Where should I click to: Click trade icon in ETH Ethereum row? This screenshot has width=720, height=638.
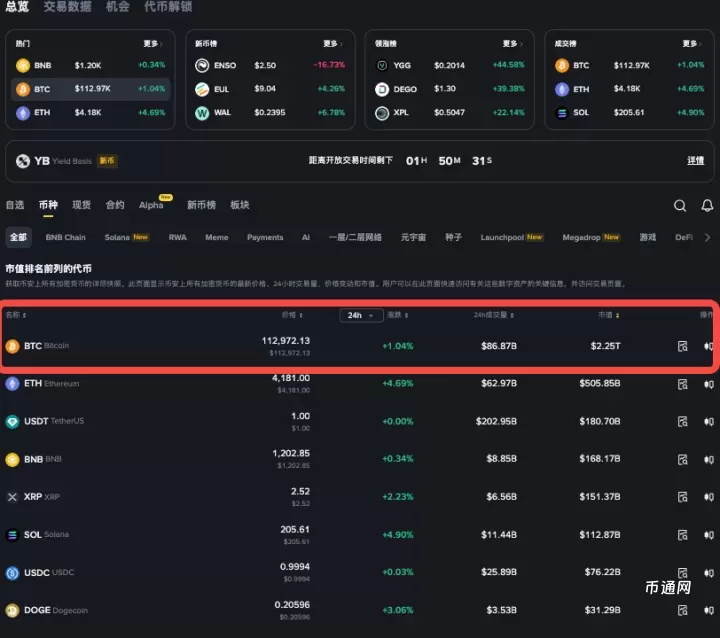click(x=709, y=384)
